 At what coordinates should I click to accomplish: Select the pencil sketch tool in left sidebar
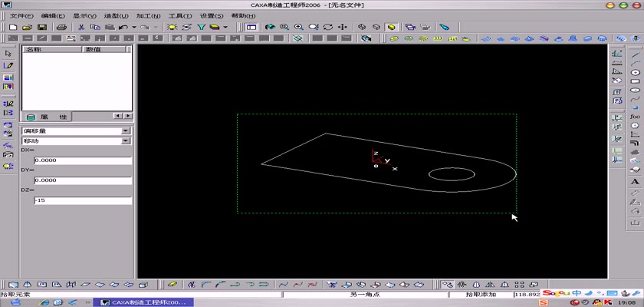(8, 65)
